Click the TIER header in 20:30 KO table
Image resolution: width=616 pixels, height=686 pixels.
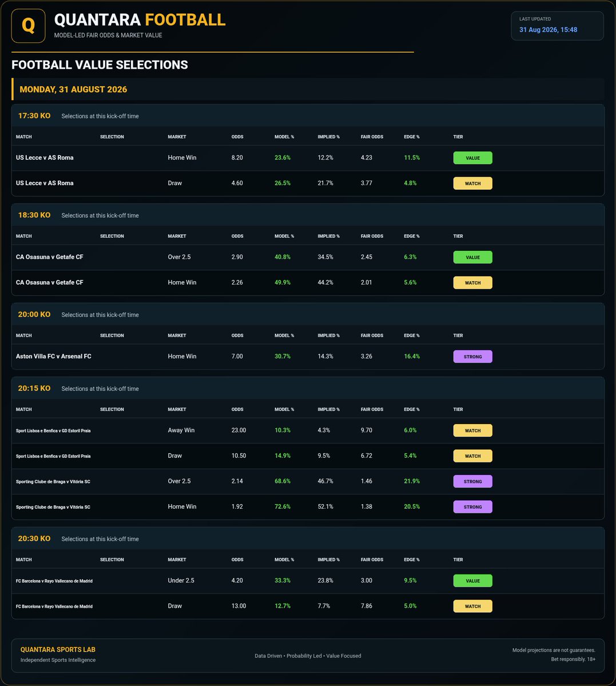(x=458, y=560)
